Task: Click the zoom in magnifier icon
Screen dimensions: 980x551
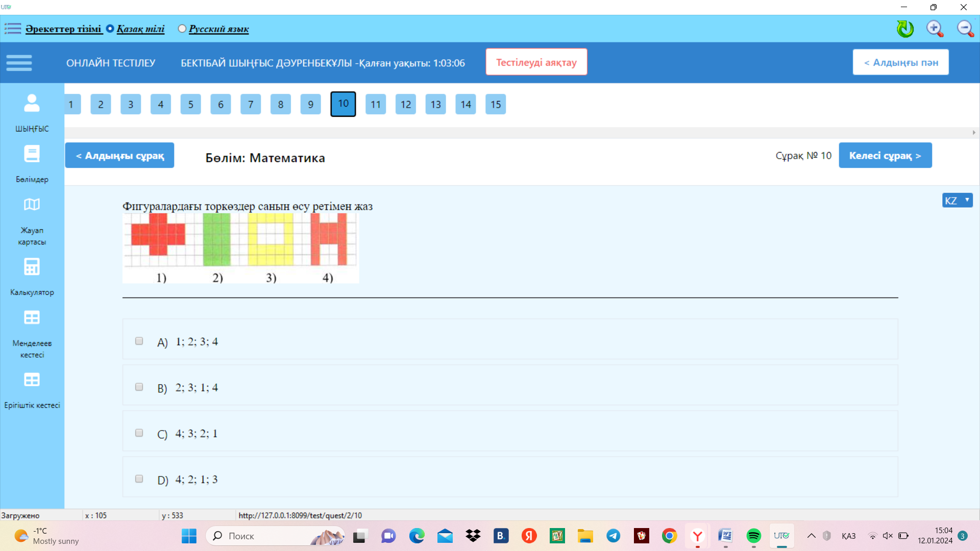Action: [x=935, y=29]
